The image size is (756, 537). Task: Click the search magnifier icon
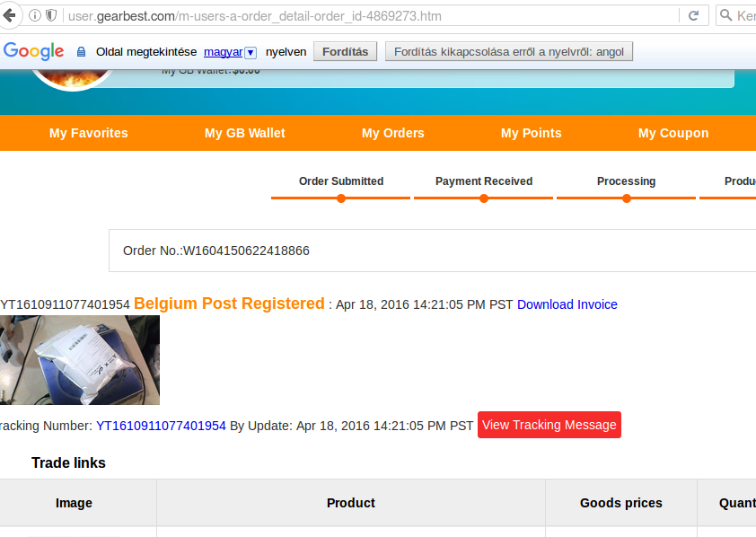[x=725, y=15]
